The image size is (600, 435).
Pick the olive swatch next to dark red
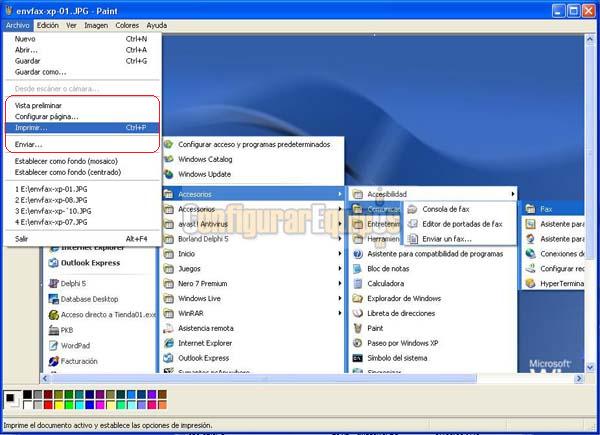59,394
